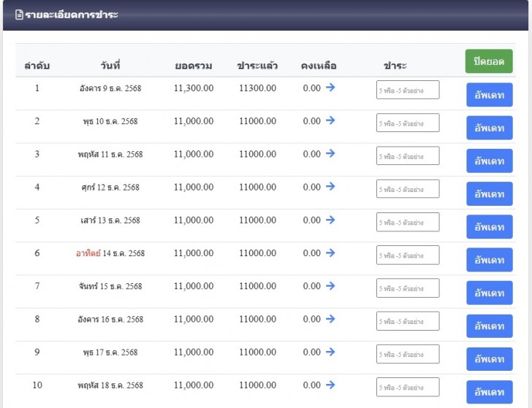Click date cell จันทร์ 15 ธ.ค. 2568
This screenshot has height=408, width=532.
(110, 286)
